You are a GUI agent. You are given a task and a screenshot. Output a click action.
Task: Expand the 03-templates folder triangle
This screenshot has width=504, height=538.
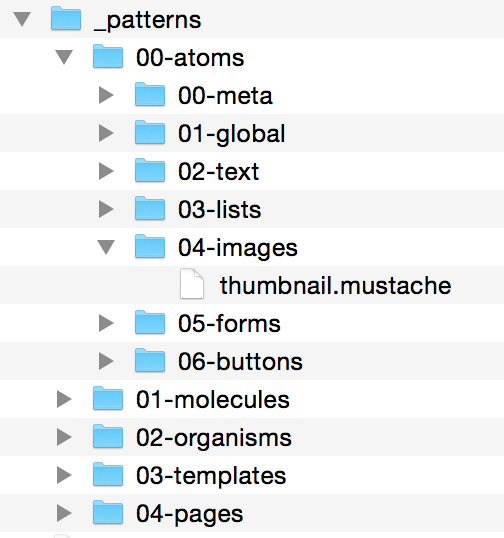(64, 475)
